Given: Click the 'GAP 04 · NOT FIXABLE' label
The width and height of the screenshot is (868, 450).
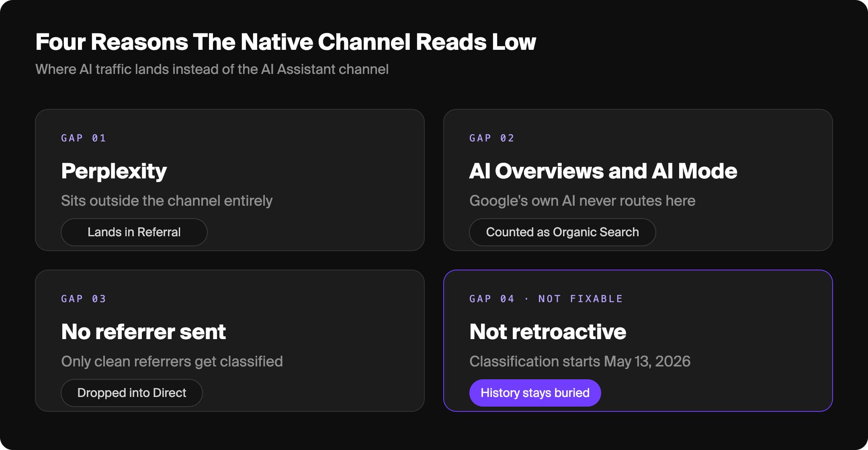Looking at the screenshot, I should pos(546,299).
